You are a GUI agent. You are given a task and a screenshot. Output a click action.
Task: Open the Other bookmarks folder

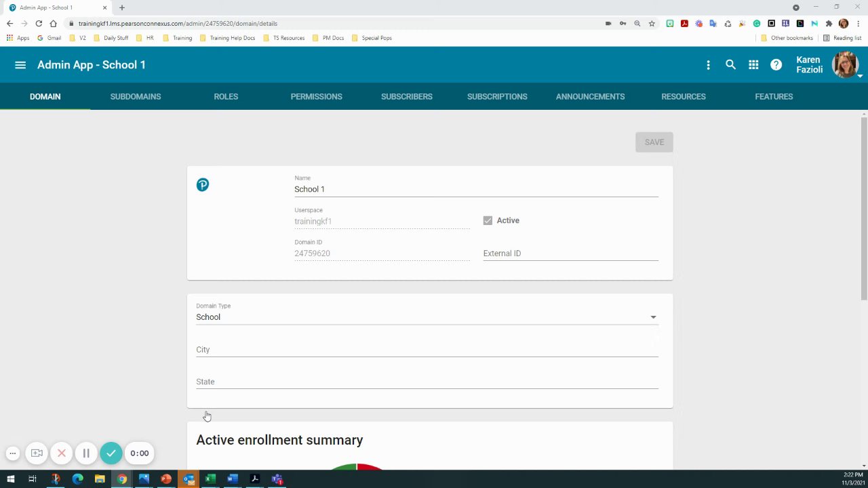[787, 38]
